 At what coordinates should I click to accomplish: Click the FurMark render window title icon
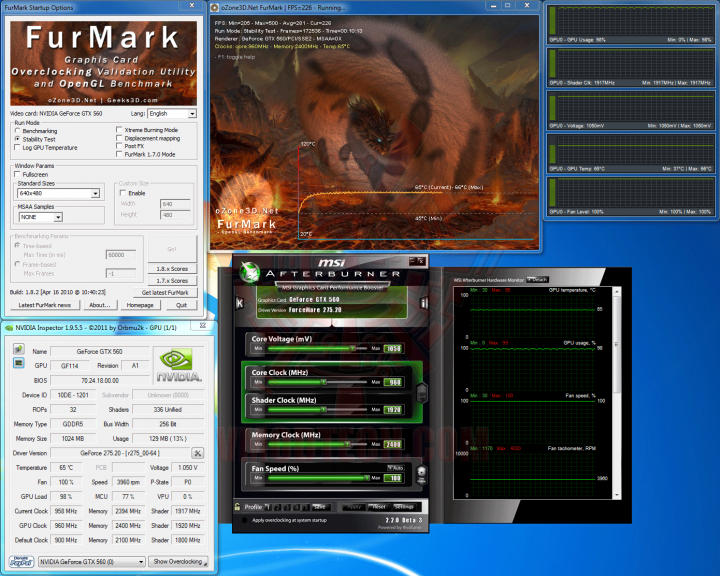(x=214, y=7)
